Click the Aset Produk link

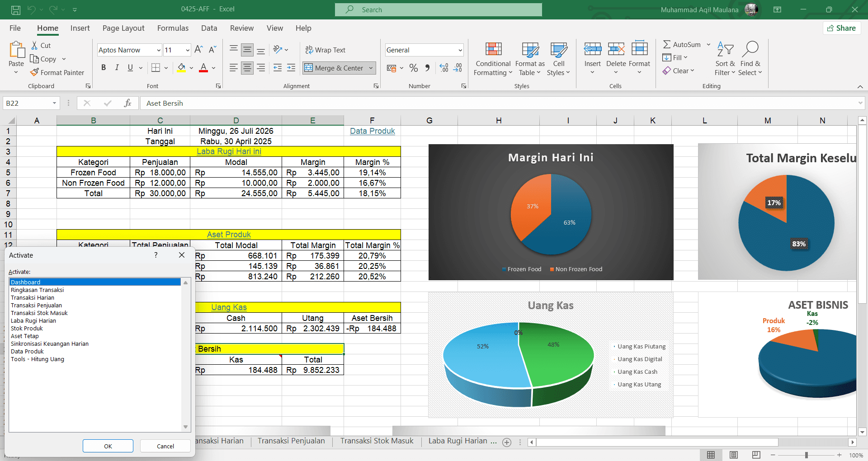pos(229,235)
